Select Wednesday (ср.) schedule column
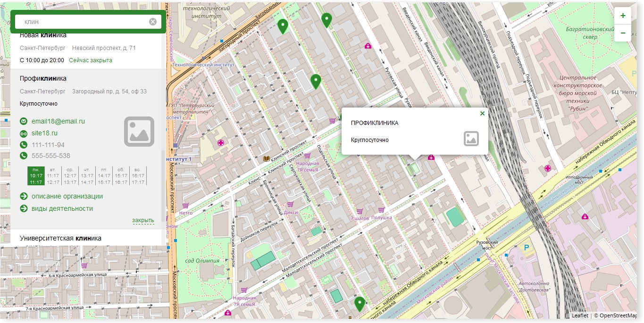Screen dimensions: 644x323 point(70,175)
